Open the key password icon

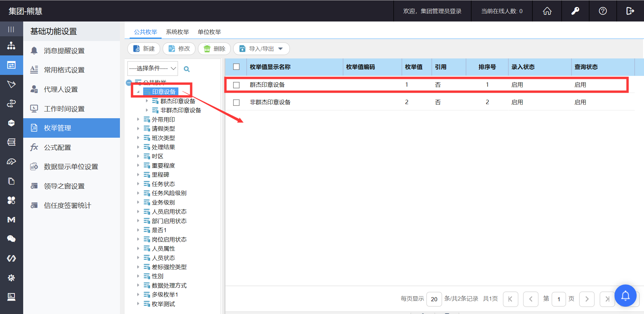tap(575, 11)
